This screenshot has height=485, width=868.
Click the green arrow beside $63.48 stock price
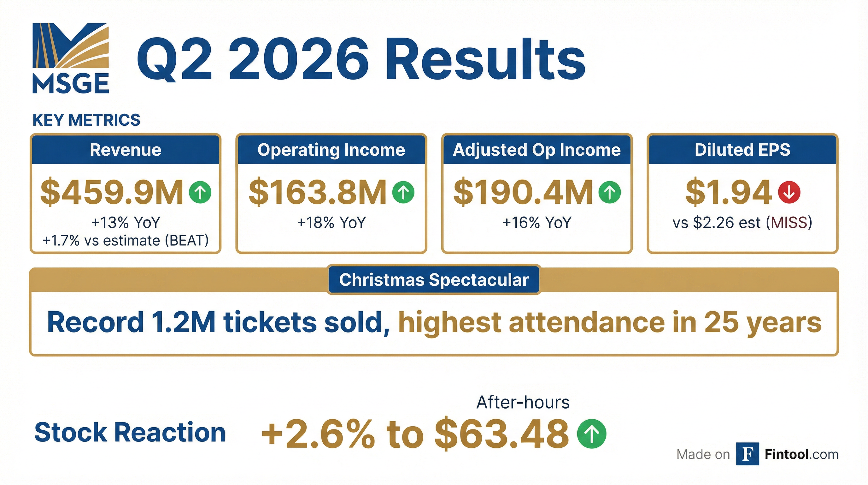tap(591, 434)
